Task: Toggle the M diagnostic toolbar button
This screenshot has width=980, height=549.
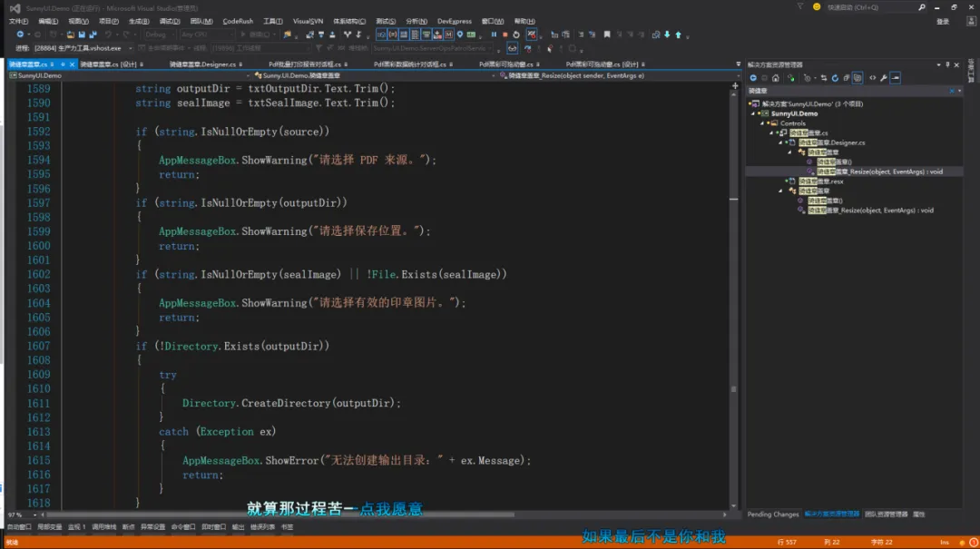Action: [x=449, y=34]
